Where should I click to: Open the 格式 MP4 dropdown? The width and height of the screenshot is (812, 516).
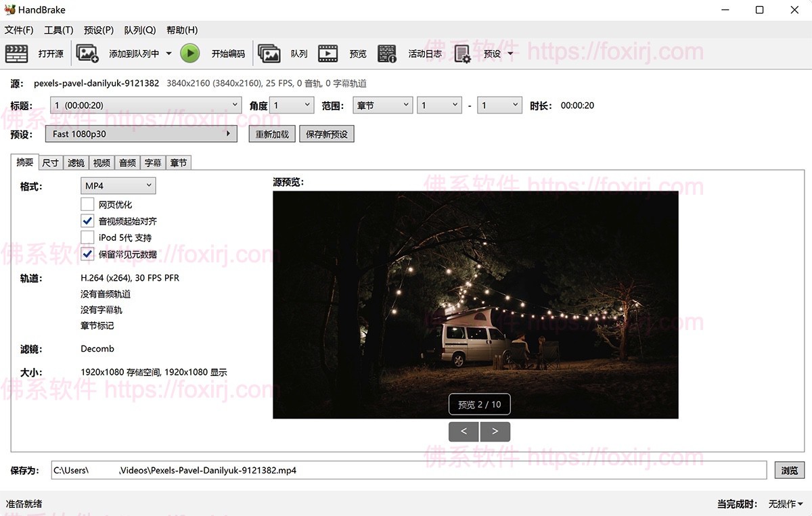pyautogui.click(x=118, y=185)
